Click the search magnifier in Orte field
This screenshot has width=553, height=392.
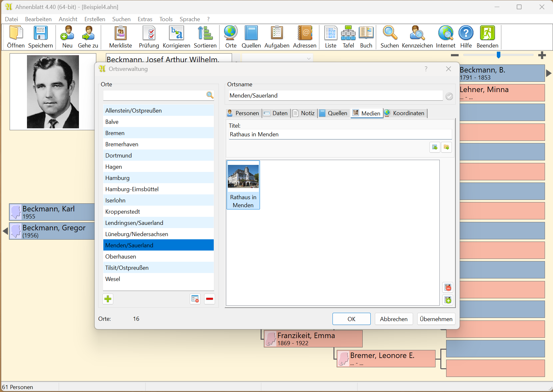(x=210, y=95)
